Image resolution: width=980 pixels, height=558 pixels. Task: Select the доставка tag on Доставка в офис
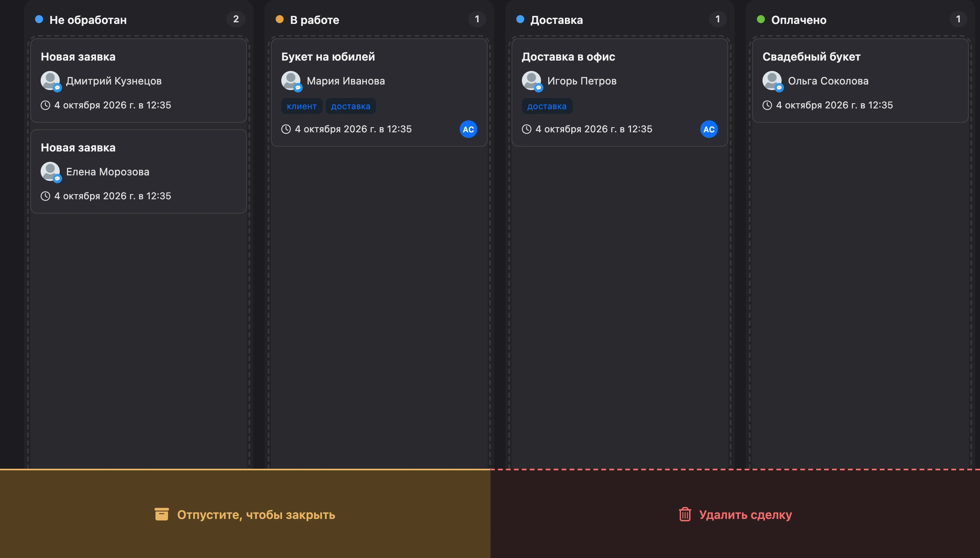click(547, 106)
